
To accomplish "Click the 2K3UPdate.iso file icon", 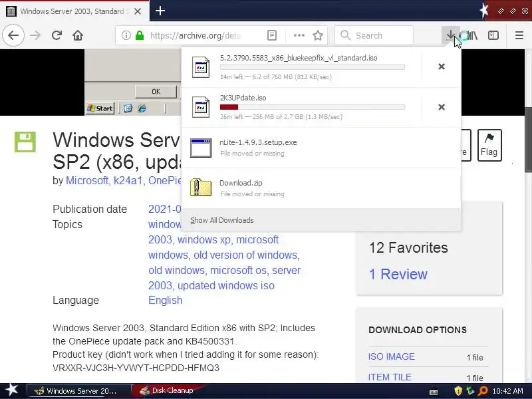I will pos(201,107).
